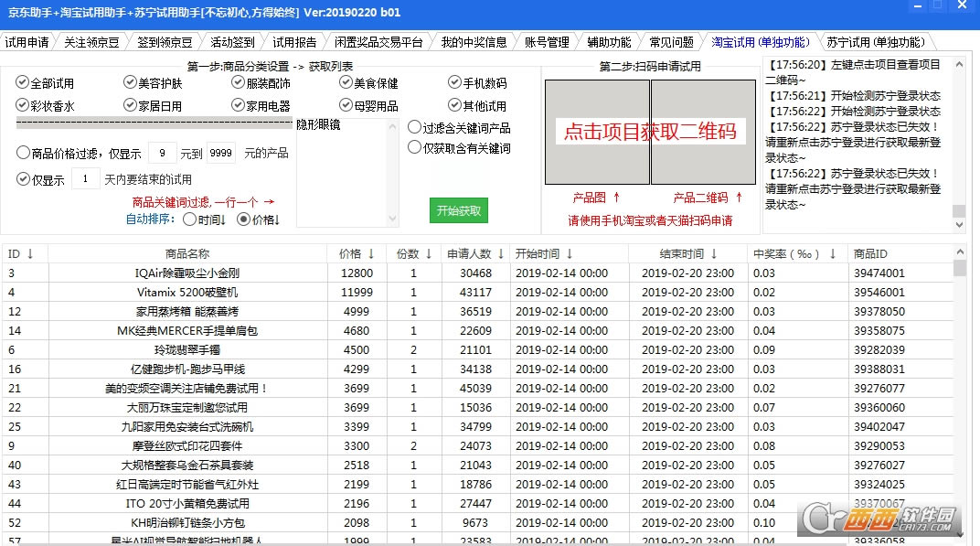980x546 pixels.
Task: Toggle 仅显示 days-remaining filter checkbox
Action: coord(23,179)
